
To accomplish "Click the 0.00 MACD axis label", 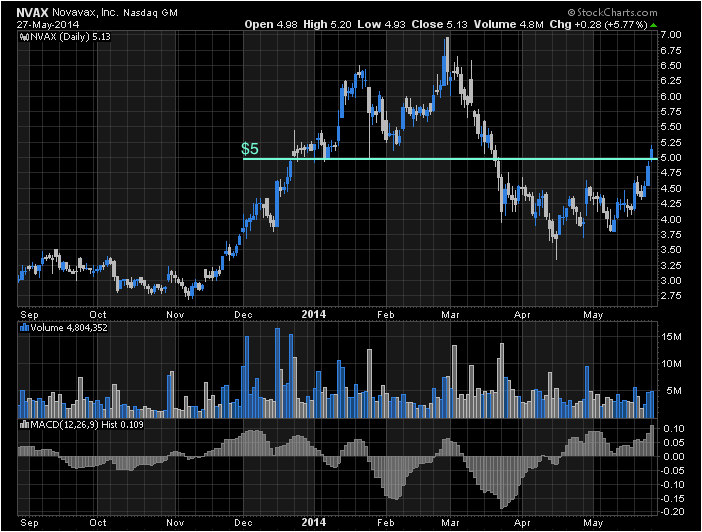I will coord(674,457).
